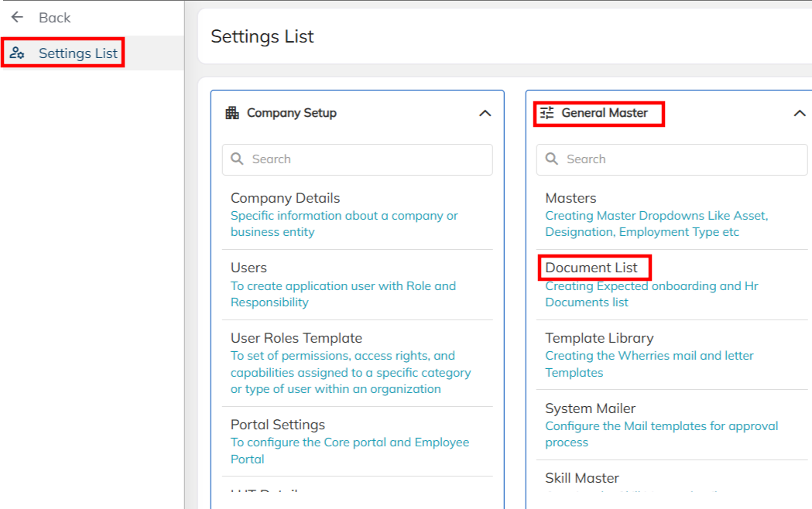Collapse the Company Setup panel chevron
Screen dimensions: 812x509
485,113
